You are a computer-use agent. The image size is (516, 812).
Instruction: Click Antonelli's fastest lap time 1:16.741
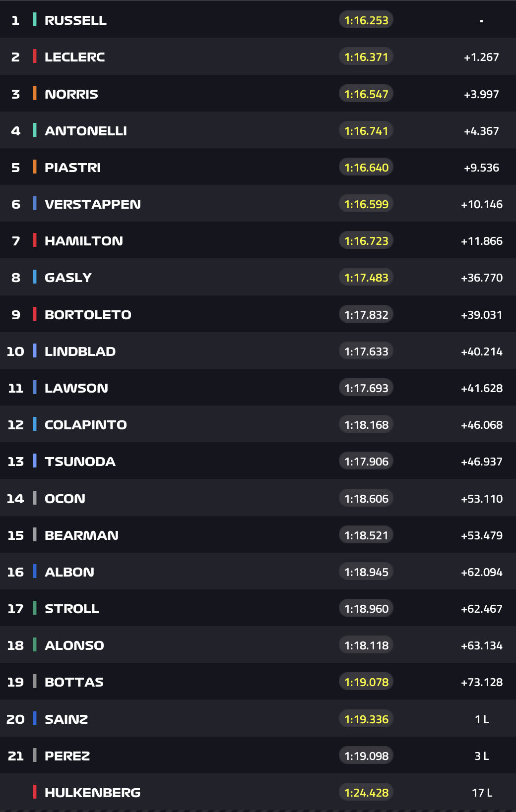click(366, 131)
